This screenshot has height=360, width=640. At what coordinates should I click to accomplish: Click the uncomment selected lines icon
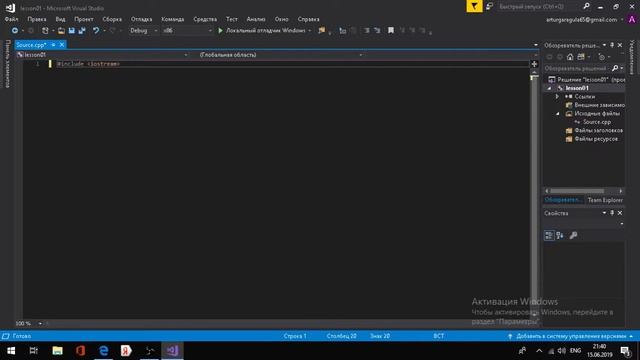pyautogui.click(x=377, y=31)
